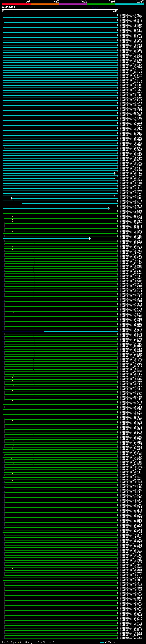Select the query name AV632409

pos(8,8)
